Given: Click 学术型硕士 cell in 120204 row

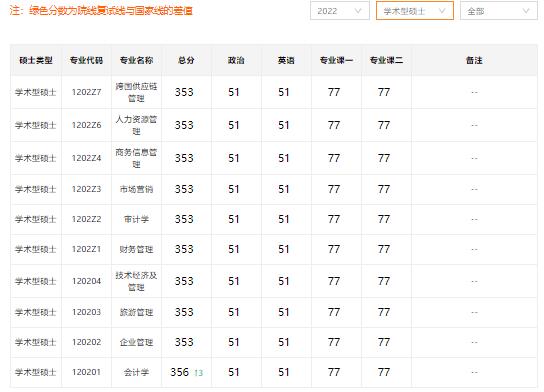Looking at the screenshot, I should click(36, 281).
